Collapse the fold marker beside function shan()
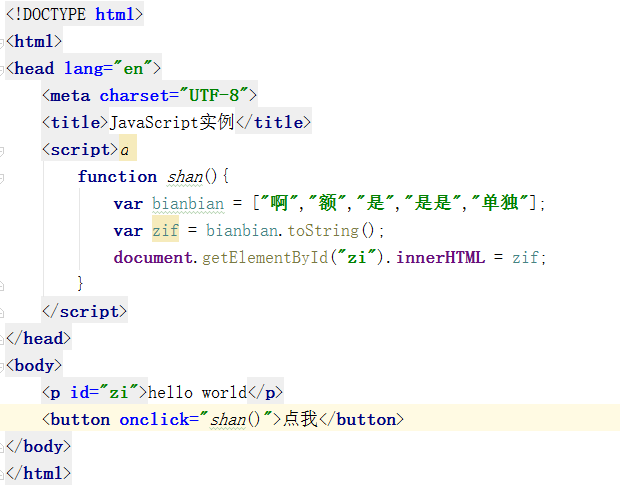The height and width of the screenshot is (497, 620). [x=2, y=178]
